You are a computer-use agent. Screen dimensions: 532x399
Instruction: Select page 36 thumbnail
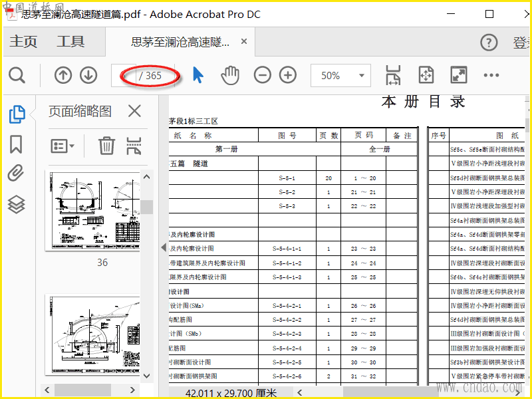pos(92,211)
